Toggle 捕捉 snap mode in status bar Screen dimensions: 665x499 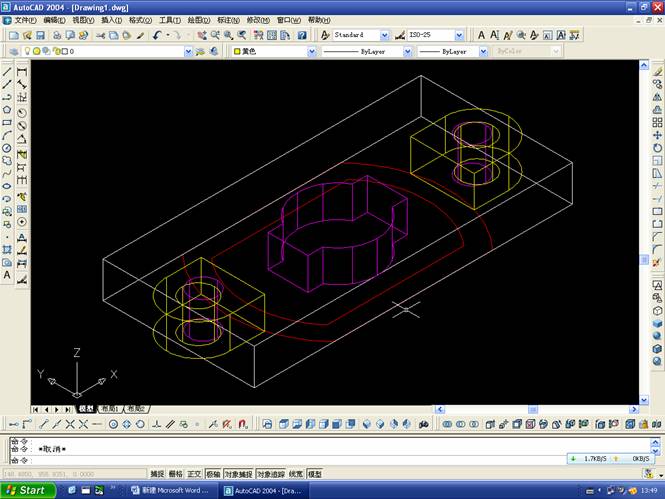click(157, 474)
